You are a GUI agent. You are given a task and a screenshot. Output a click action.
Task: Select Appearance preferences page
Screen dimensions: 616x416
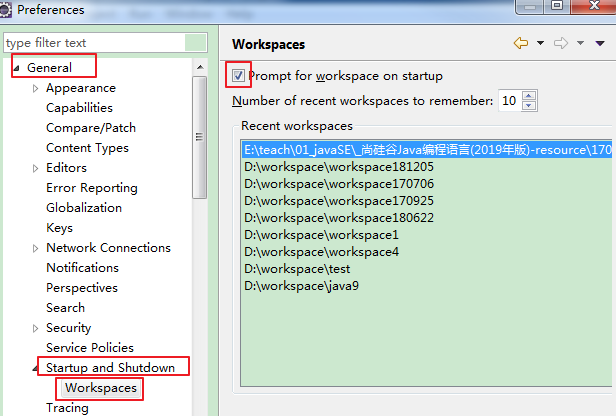click(x=81, y=88)
